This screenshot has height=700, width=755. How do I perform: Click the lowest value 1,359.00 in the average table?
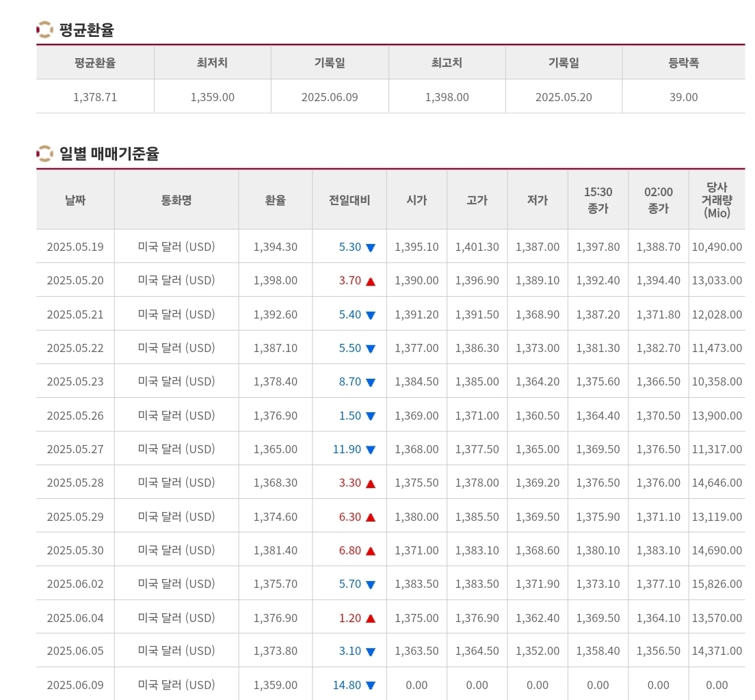tap(212, 97)
